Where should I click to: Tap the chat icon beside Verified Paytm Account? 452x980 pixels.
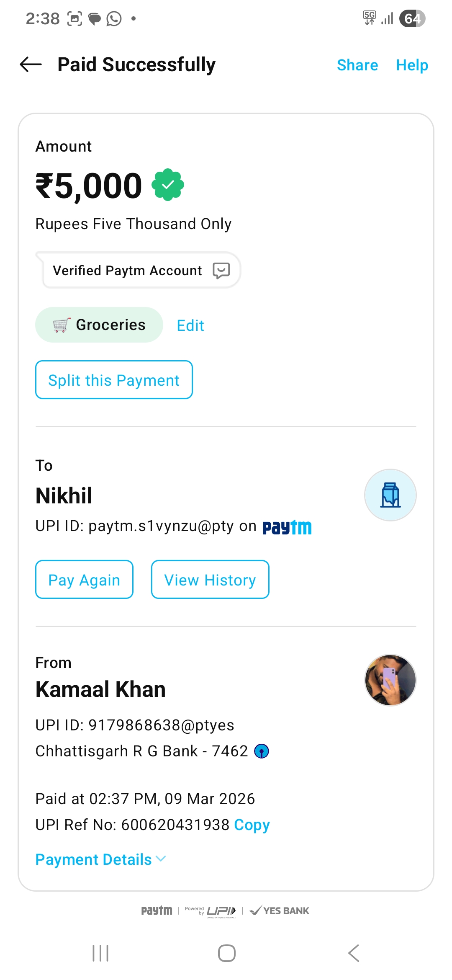pos(221,271)
